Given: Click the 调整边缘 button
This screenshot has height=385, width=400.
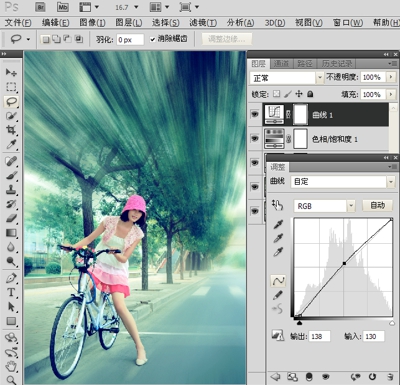Looking at the screenshot, I should 227,39.
